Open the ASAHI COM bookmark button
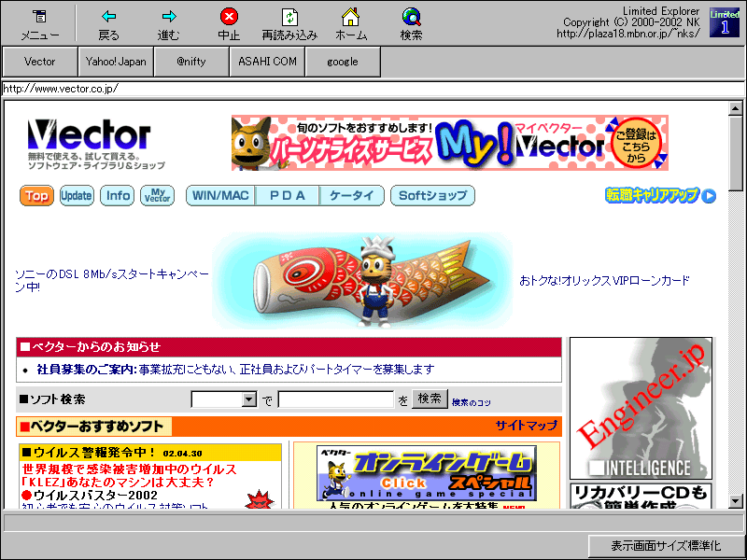 pyautogui.click(x=267, y=62)
